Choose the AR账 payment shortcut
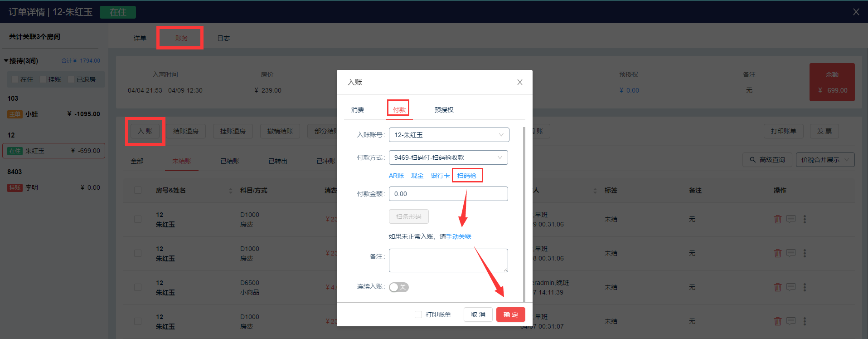Screen dimensions: 868x339 pyautogui.click(x=396, y=176)
